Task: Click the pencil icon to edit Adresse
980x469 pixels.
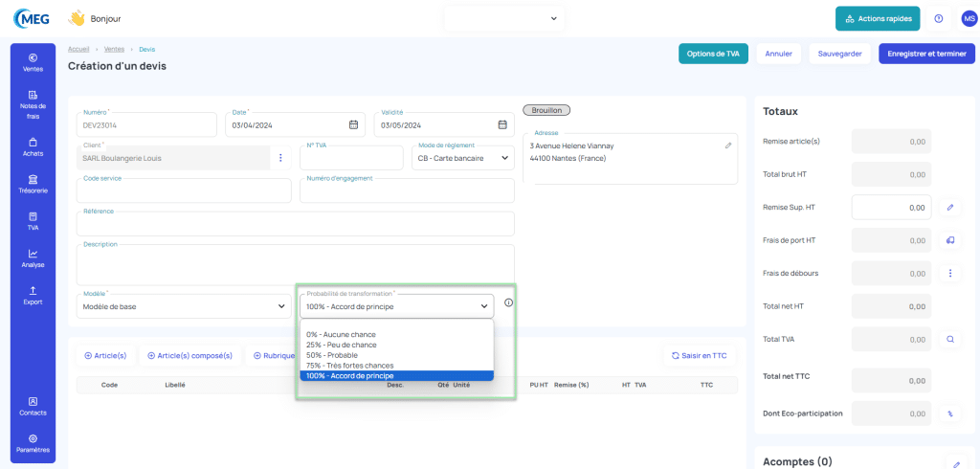Action: pos(728,145)
